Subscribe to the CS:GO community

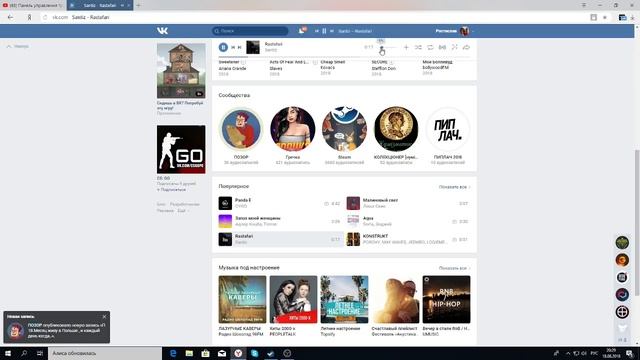coord(171,190)
